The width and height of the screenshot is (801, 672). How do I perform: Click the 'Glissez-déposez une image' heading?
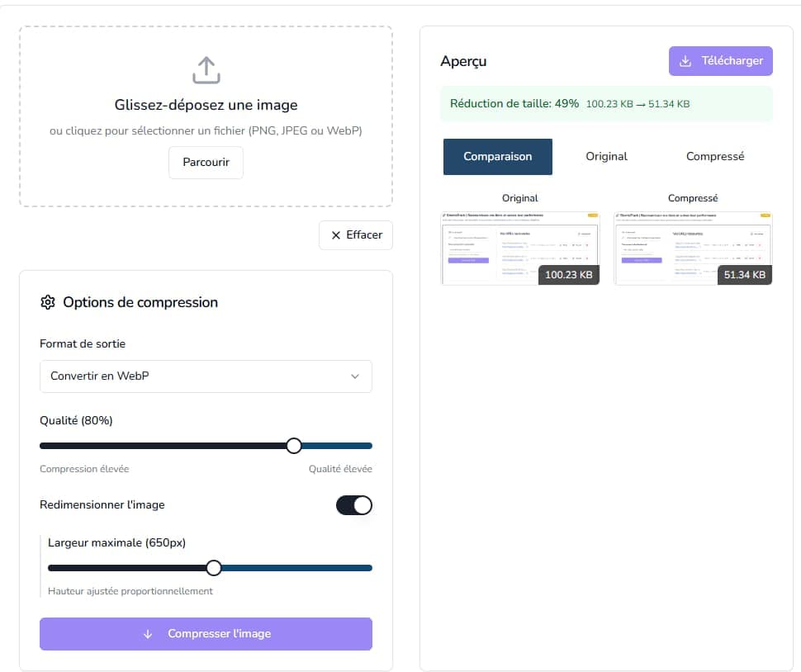coord(206,105)
